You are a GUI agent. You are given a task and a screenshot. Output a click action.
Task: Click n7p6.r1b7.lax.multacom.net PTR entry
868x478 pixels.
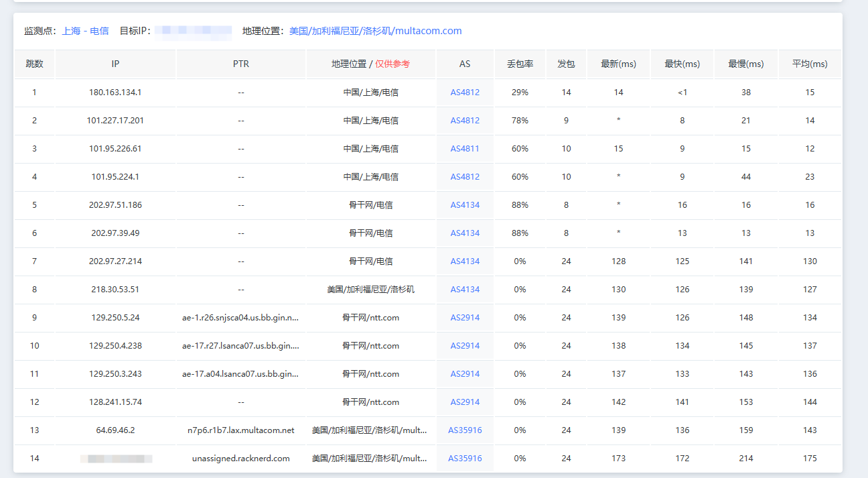coord(240,430)
